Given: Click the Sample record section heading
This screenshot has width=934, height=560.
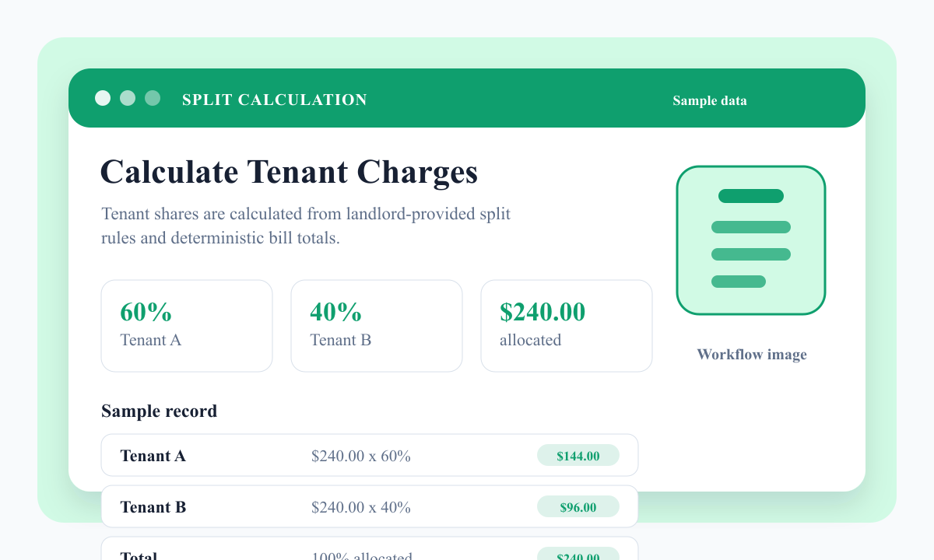Looking at the screenshot, I should coord(159,411).
